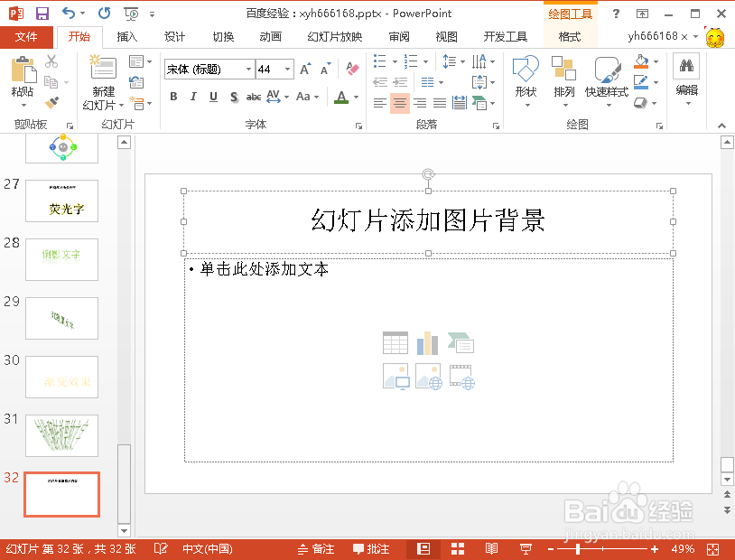735x560 pixels.
Task: Click the shape outline color pen
Action: [641, 82]
